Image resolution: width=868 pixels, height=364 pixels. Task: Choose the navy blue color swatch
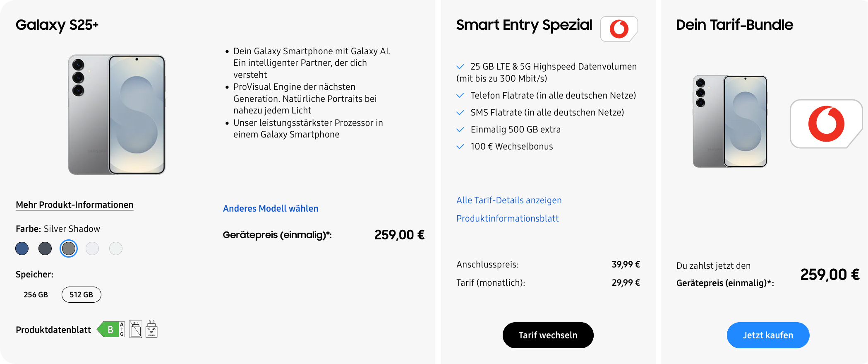[x=22, y=248]
